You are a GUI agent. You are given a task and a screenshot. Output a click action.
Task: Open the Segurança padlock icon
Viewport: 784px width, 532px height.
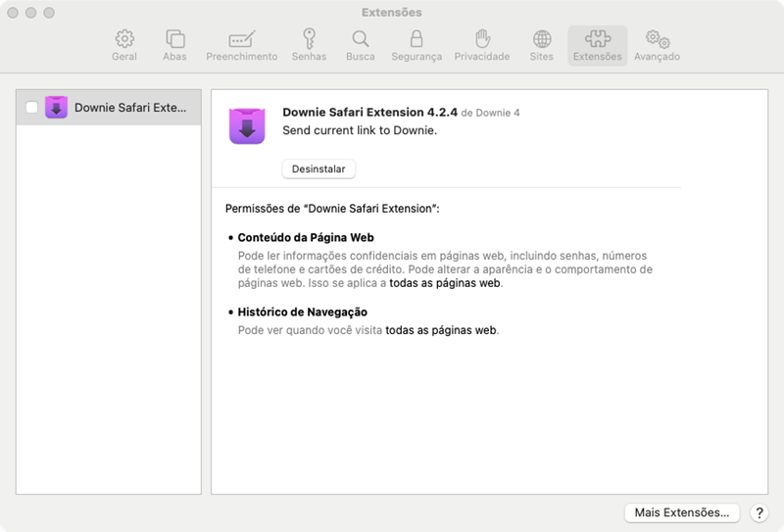(416, 38)
